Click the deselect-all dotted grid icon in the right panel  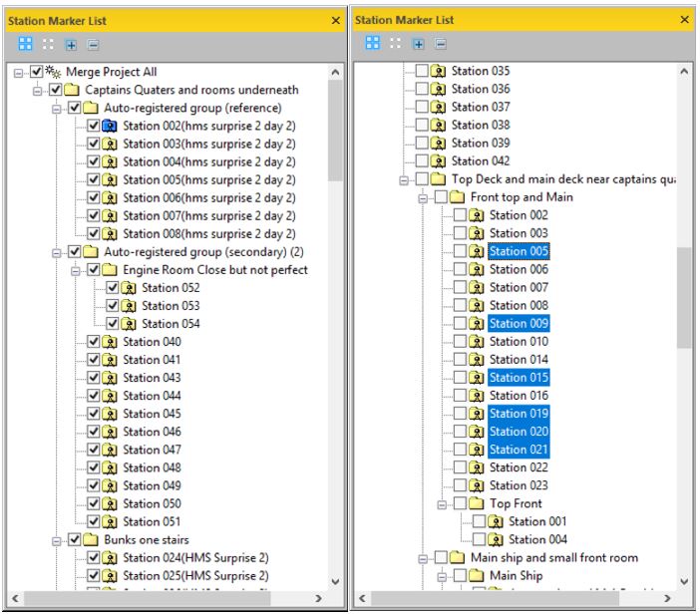click(396, 43)
